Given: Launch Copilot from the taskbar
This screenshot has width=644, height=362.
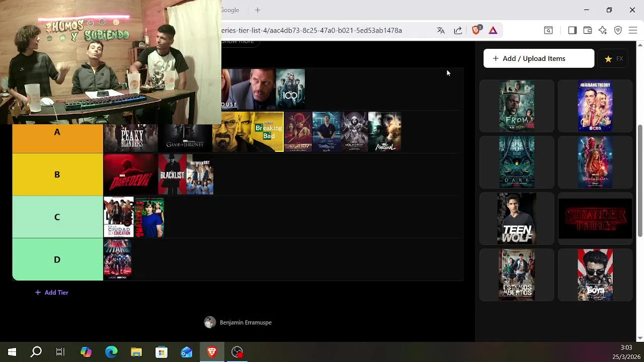Looking at the screenshot, I should [x=86, y=352].
